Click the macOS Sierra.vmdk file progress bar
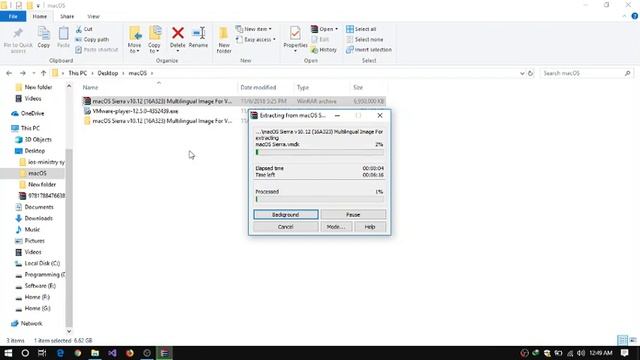Viewport: 640px width, 360px height. [320, 152]
